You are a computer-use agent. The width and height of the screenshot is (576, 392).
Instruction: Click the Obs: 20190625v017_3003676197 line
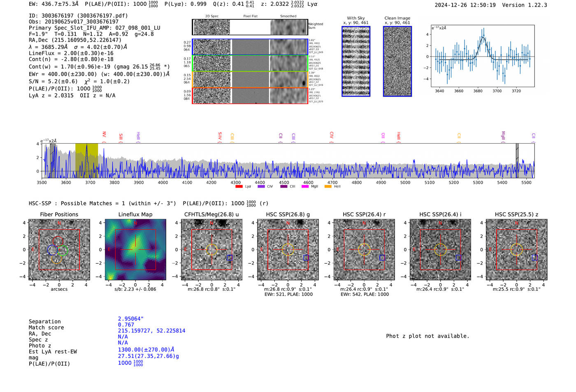coord(74,22)
